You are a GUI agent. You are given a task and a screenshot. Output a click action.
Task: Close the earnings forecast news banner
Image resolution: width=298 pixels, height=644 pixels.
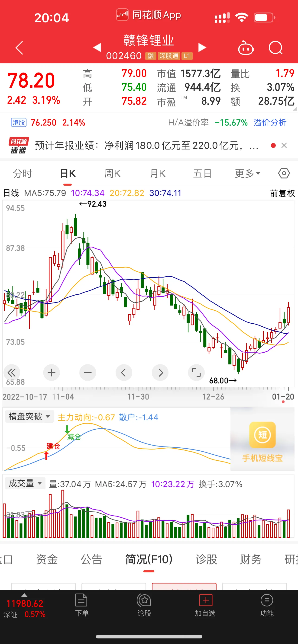point(284,145)
